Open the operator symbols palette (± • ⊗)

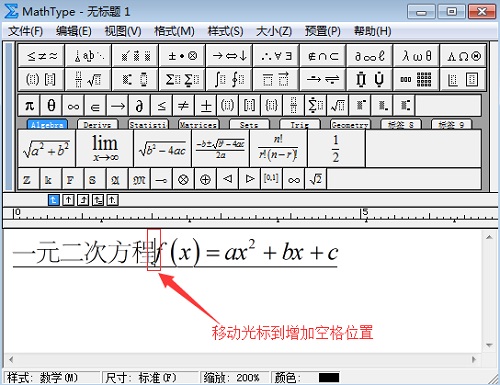[182, 56]
